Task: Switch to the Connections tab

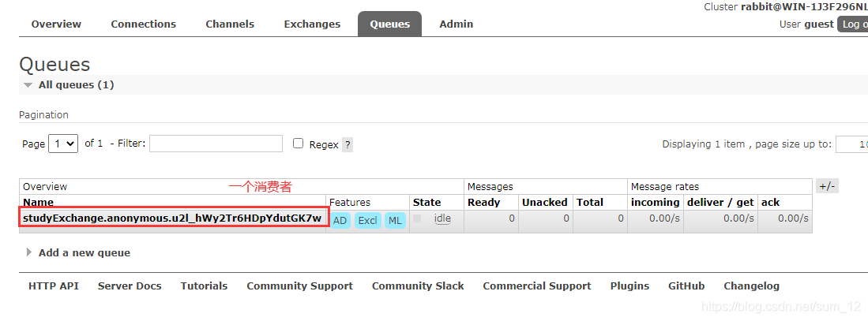Action: click(144, 24)
